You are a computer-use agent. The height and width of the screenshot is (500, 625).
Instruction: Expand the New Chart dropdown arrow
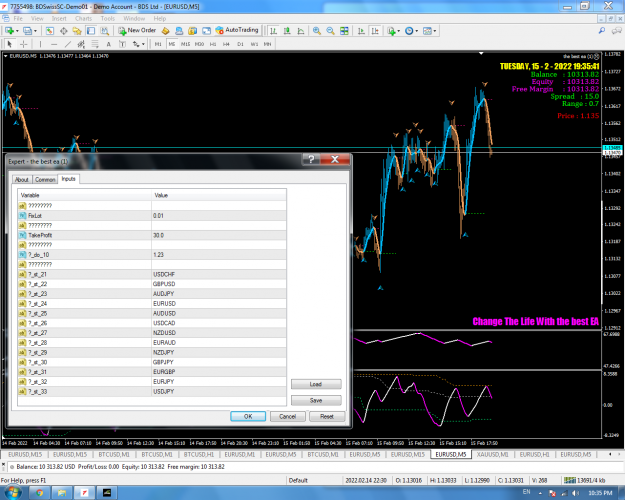[17, 31]
